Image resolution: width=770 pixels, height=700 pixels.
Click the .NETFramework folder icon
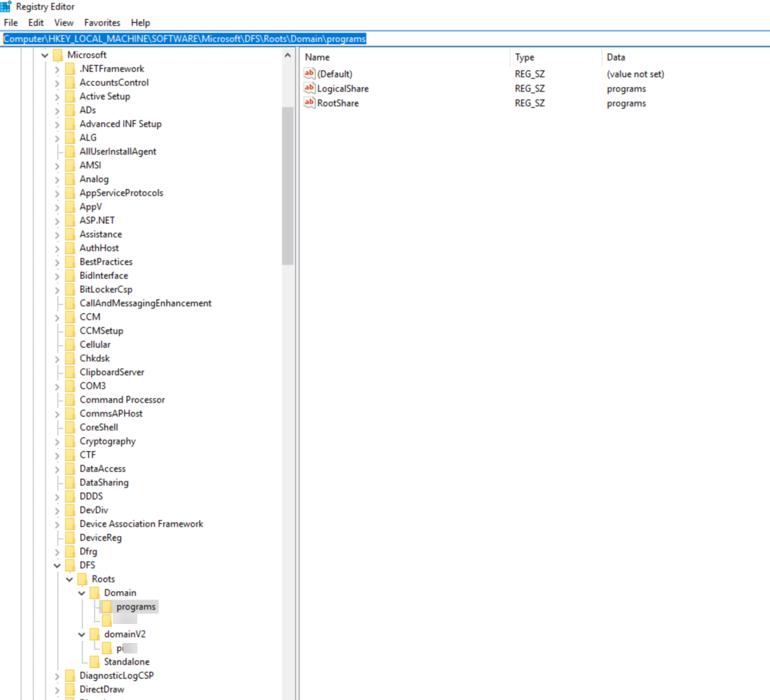[71, 69]
